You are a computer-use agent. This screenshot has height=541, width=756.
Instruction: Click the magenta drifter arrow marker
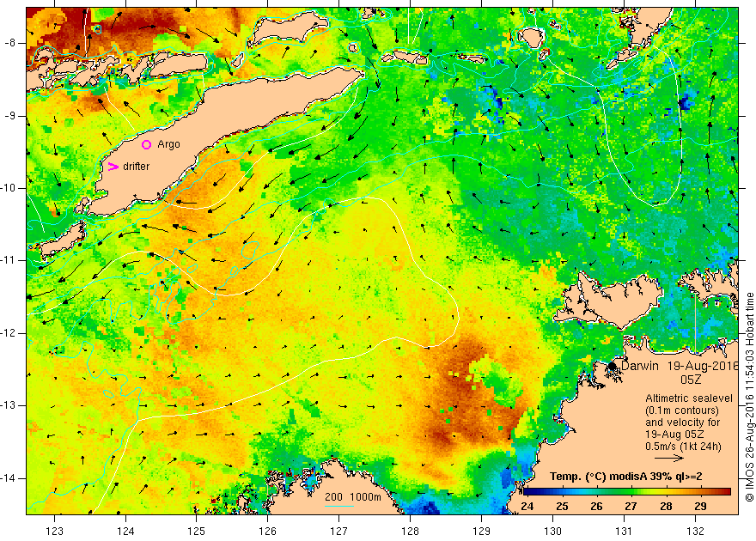pyautogui.click(x=113, y=167)
